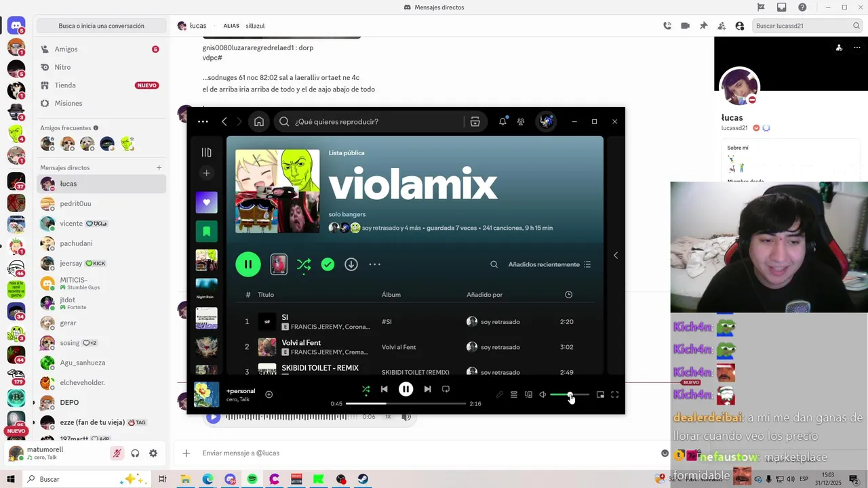The image size is (868, 488).
Task: Skip to next track
Action: click(x=427, y=389)
